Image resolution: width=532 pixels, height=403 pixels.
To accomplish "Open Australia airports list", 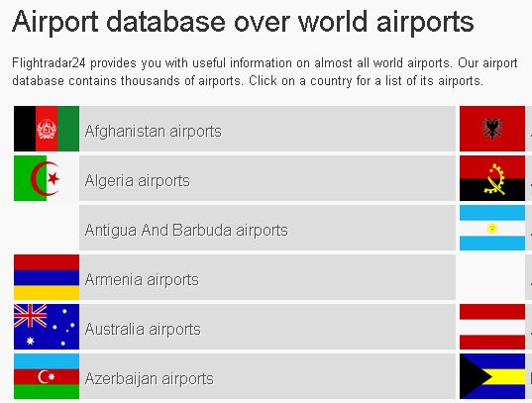I will 143,330.
